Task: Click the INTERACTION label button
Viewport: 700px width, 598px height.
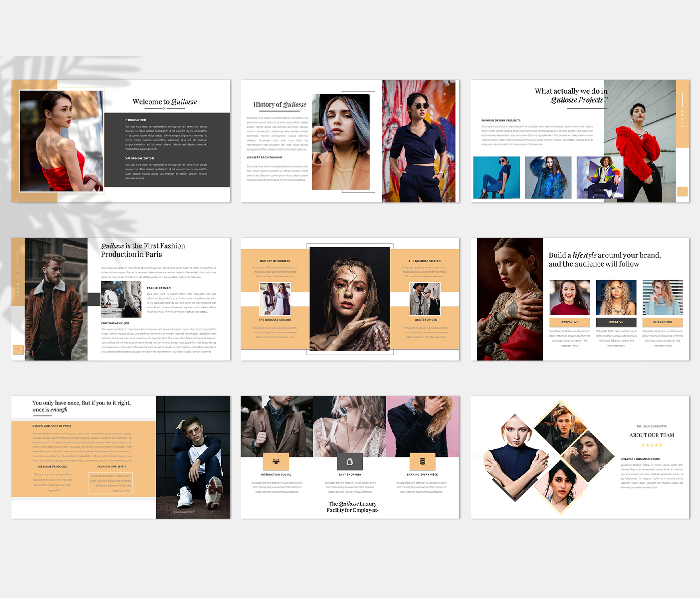Action: point(662,322)
